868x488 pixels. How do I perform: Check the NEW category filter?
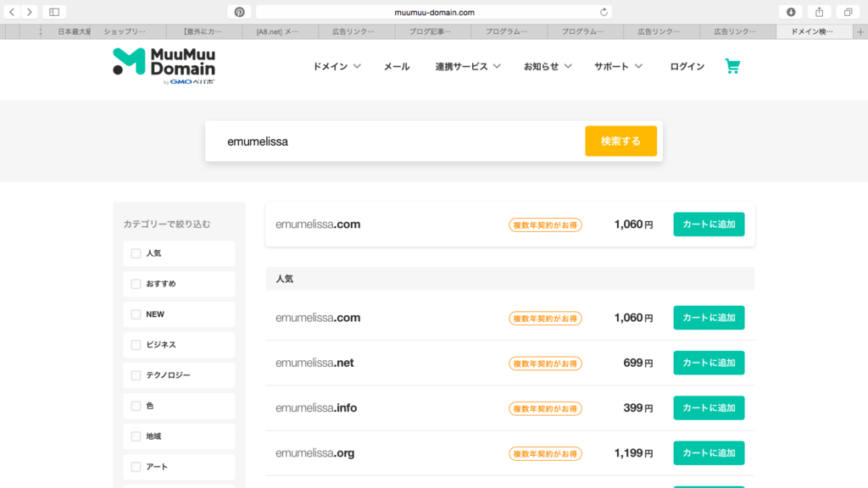[136, 314]
